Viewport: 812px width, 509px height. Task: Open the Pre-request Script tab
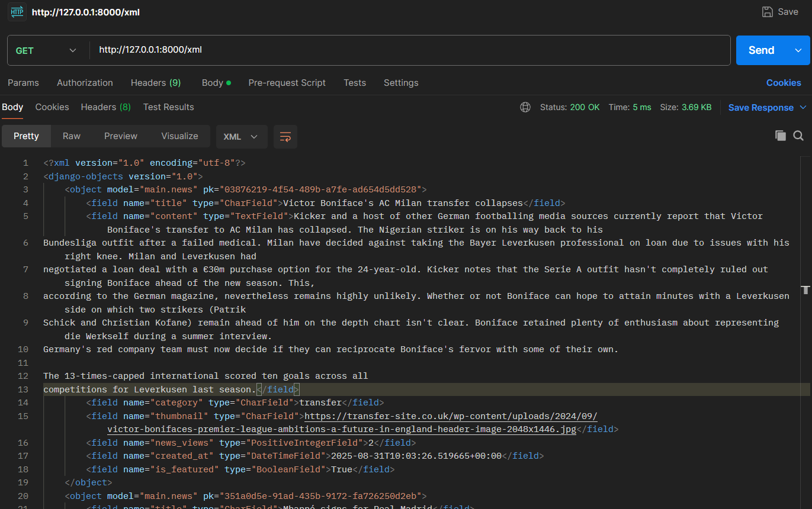click(287, 83)
